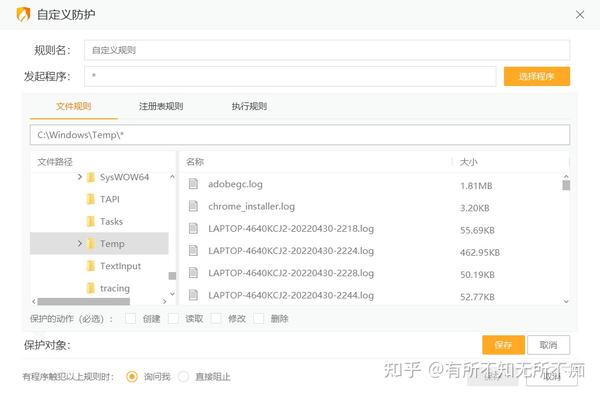
Task: Click the 大小 column header
Action: click(x=468, y=162)
